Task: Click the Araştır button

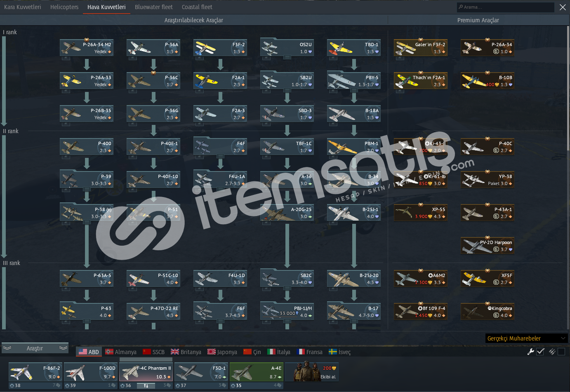Action: pos(35,348)
